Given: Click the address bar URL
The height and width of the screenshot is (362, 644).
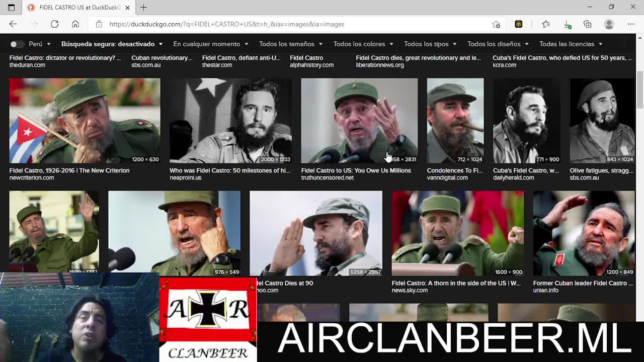Looking at the screenshot, I should click(226, 24).
